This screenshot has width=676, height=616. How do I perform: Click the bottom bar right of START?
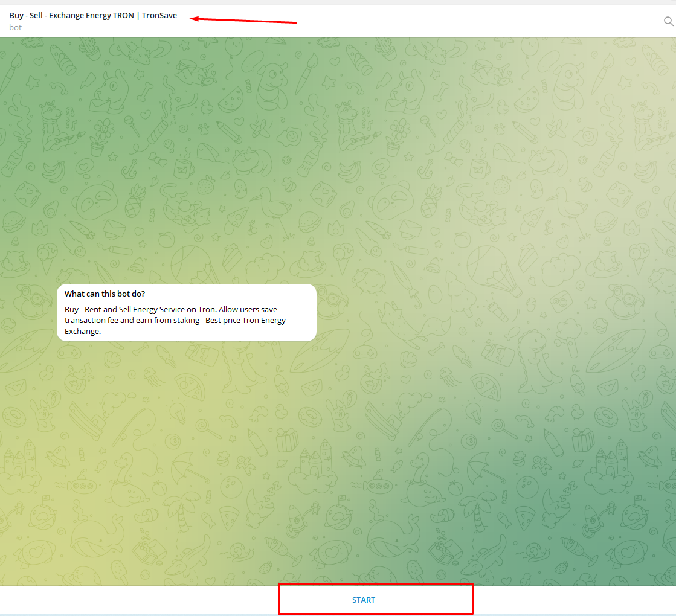pos(574,600)
